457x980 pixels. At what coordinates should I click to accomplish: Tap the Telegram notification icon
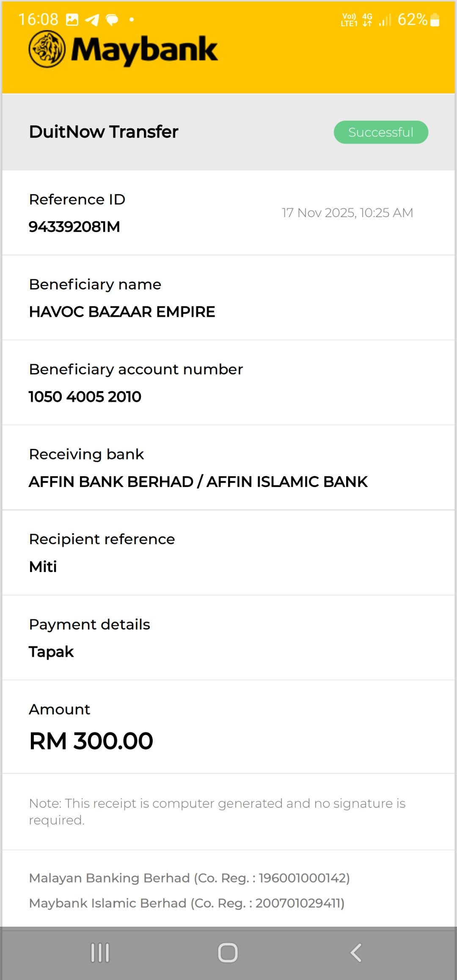pyautogui.click(x=92, y=20)
